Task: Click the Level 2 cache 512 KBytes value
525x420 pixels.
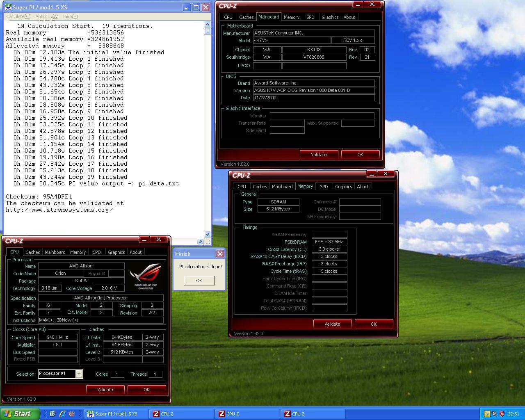Action: pos(122,352)
